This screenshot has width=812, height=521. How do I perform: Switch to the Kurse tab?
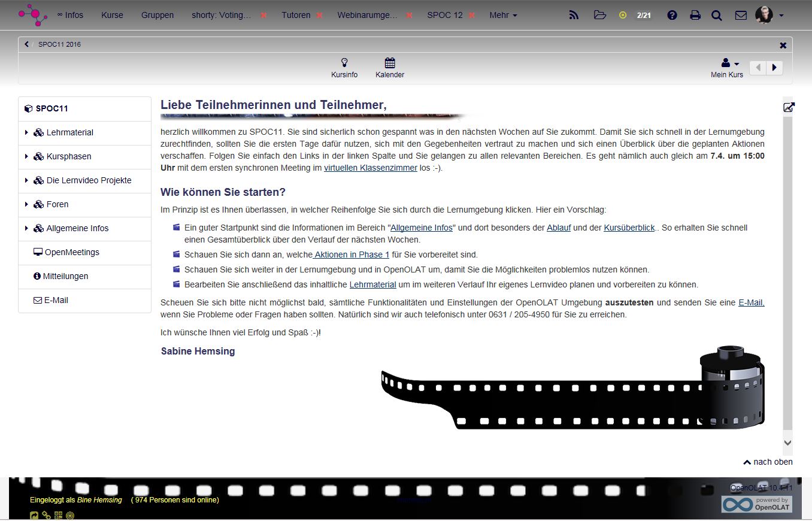112,15
